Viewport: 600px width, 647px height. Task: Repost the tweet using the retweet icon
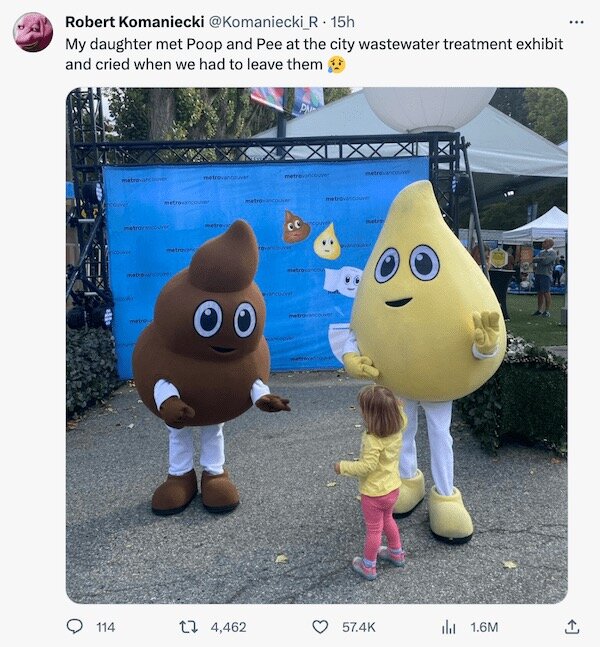pos(189,627)
